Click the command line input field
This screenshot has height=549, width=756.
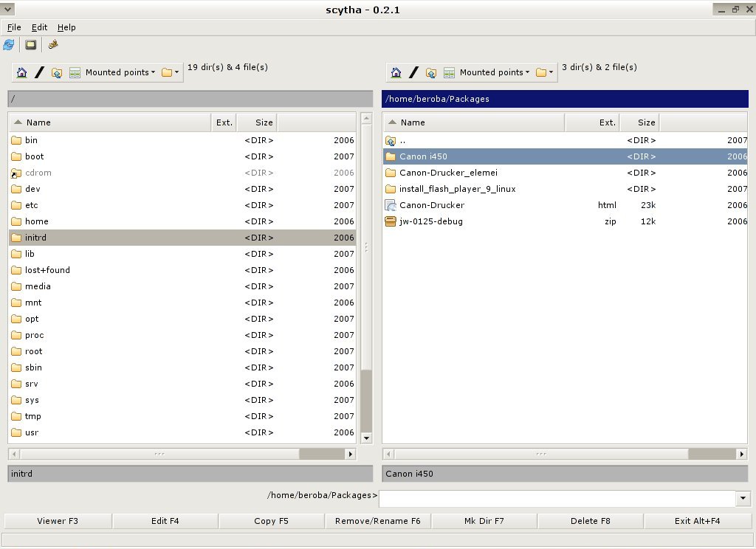click(557, 498)
